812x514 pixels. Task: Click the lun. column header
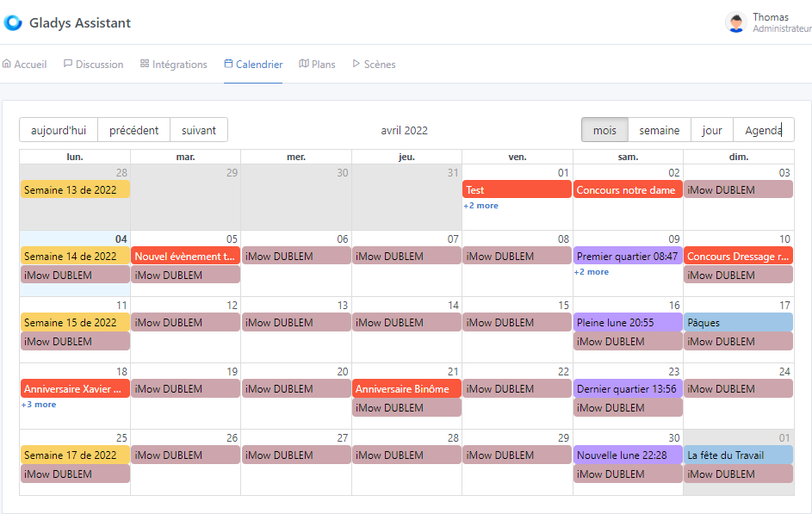click(x=75, y=157)
